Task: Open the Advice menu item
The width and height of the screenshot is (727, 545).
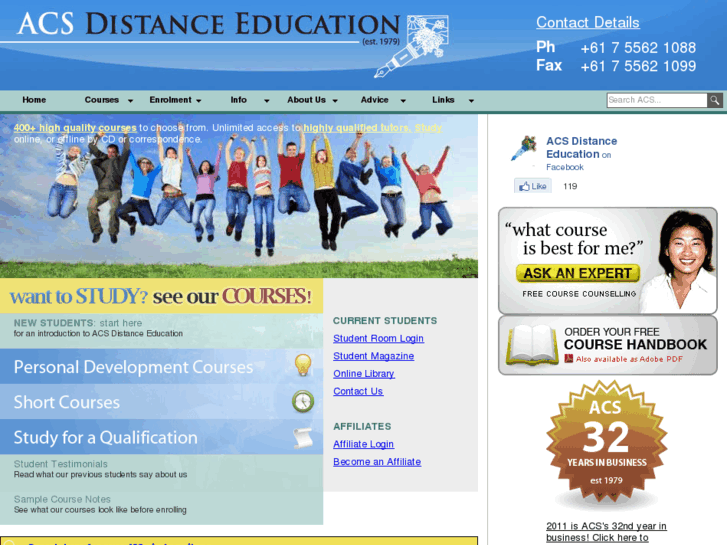Action: [x=374, y=100]
